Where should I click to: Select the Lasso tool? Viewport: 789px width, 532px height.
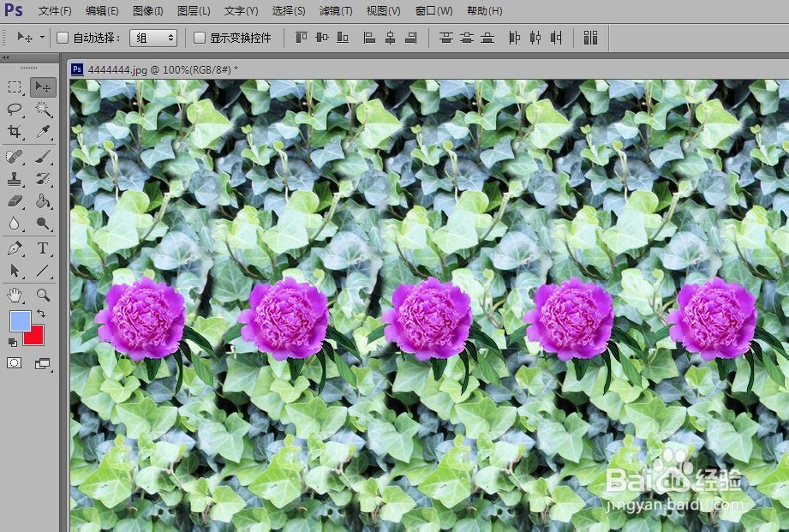[x=15, y=109]
